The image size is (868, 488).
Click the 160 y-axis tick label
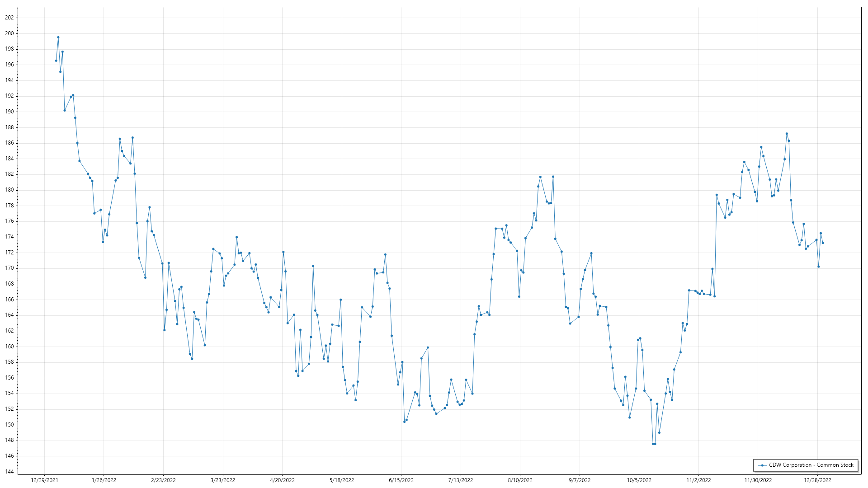pyautogui.click(x=9, y=347)
